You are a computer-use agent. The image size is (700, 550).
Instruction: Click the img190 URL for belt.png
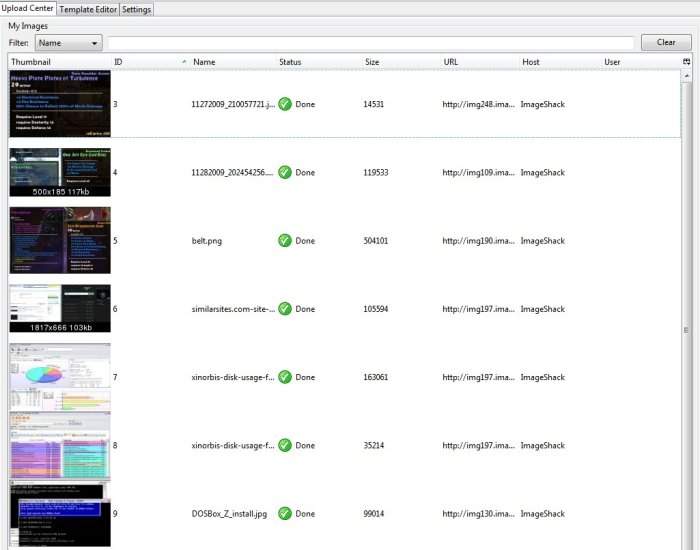point(476,241)
